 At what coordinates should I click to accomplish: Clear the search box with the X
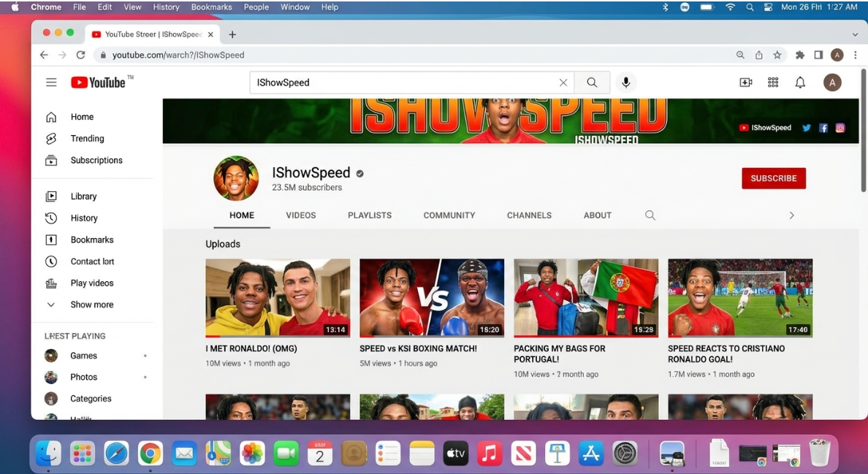pos(563,83)
